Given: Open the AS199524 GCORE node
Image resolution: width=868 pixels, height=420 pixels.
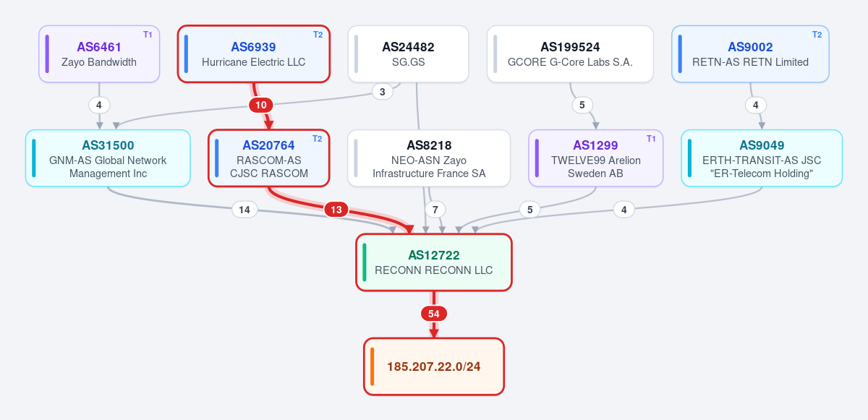Looking at the screenshot, I should [x=570, y=54].
